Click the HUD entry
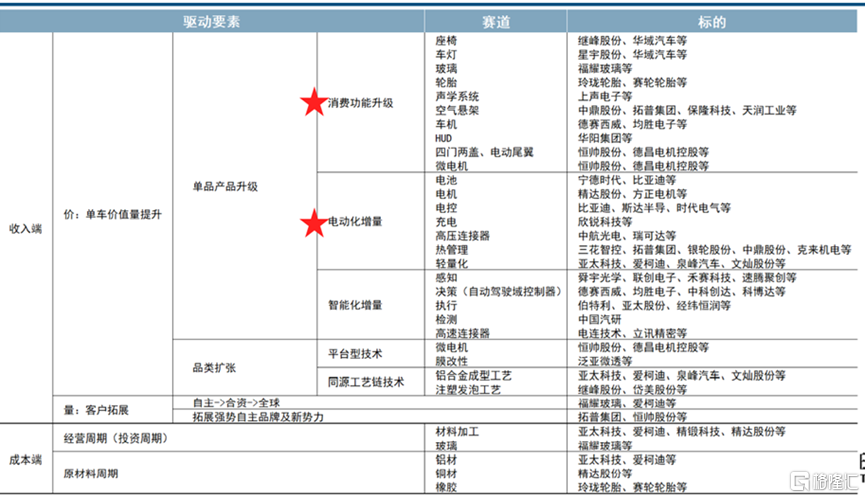 pyautogui.click(x=443, y=138)
